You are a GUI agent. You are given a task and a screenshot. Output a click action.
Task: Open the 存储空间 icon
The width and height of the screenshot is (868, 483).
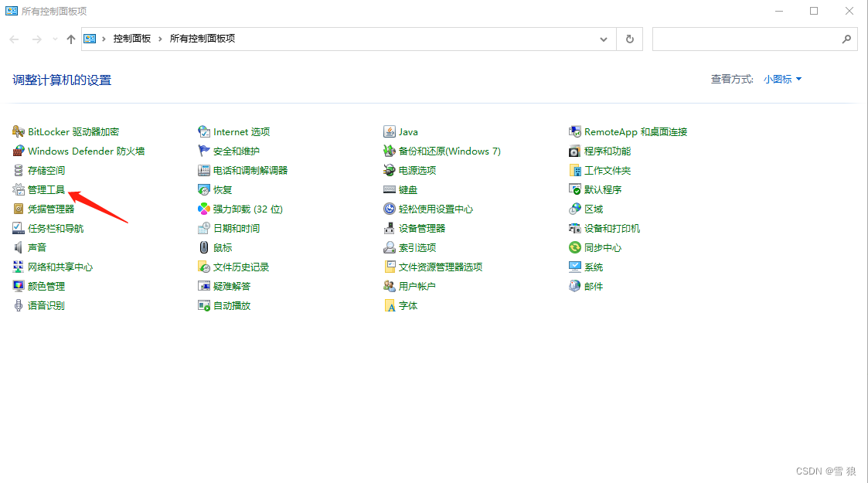pos(19,171)
